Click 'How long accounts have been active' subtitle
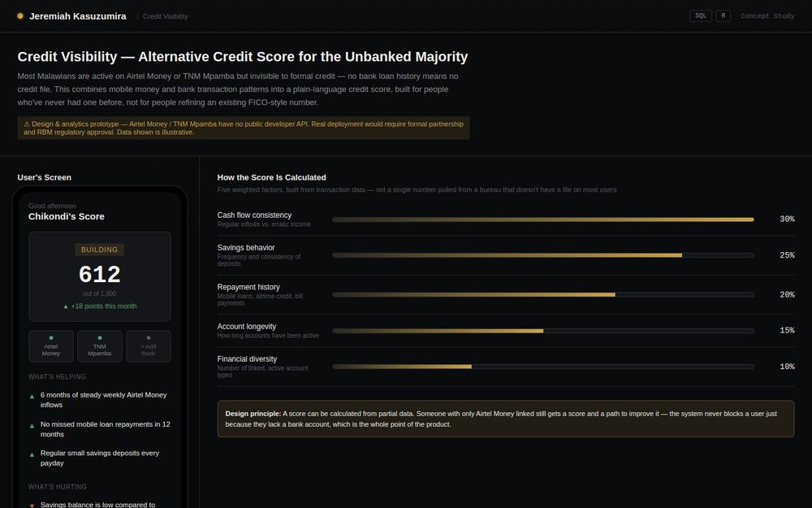 click(x=268, y=336)
